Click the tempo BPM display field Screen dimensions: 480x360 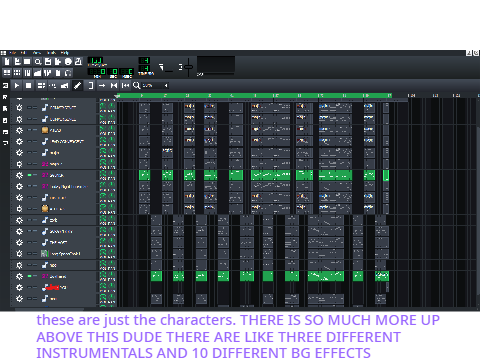pyautogui.click(x=97, y=60)
